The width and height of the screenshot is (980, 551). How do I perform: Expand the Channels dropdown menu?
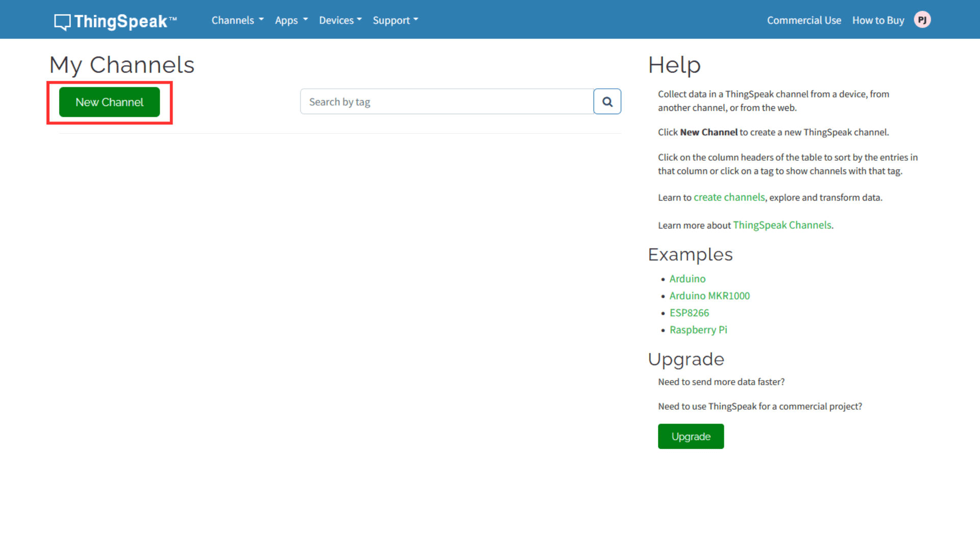pyautogui.click(x=237, y=20)
